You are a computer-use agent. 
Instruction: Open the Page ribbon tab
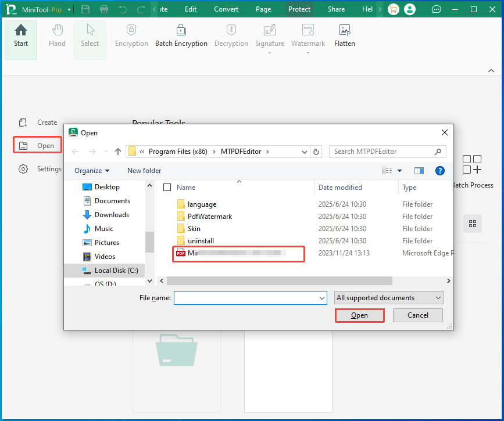[263, 9]
